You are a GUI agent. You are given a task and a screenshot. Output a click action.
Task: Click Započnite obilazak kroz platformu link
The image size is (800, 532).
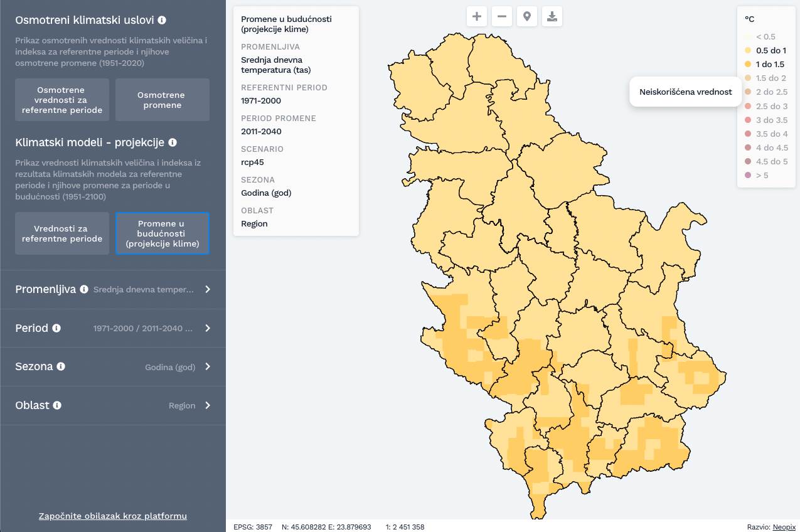pyautogui.click(x=113, y=516)
